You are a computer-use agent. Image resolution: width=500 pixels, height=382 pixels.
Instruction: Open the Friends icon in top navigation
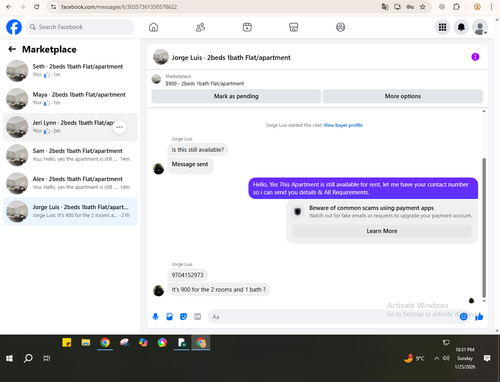point(200,27)
